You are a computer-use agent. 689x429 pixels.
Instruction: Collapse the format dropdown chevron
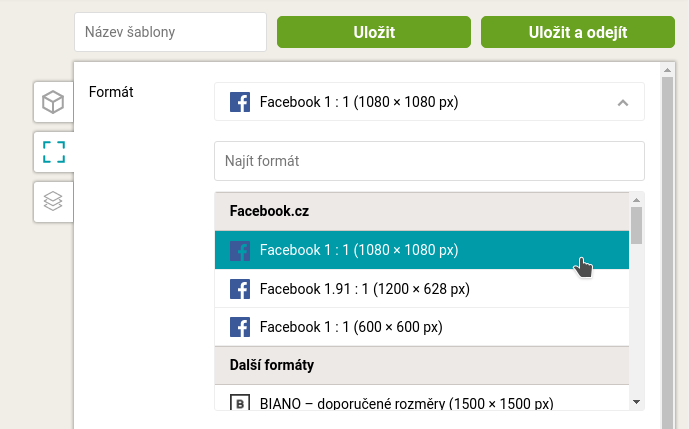click(x=623, y=103)
